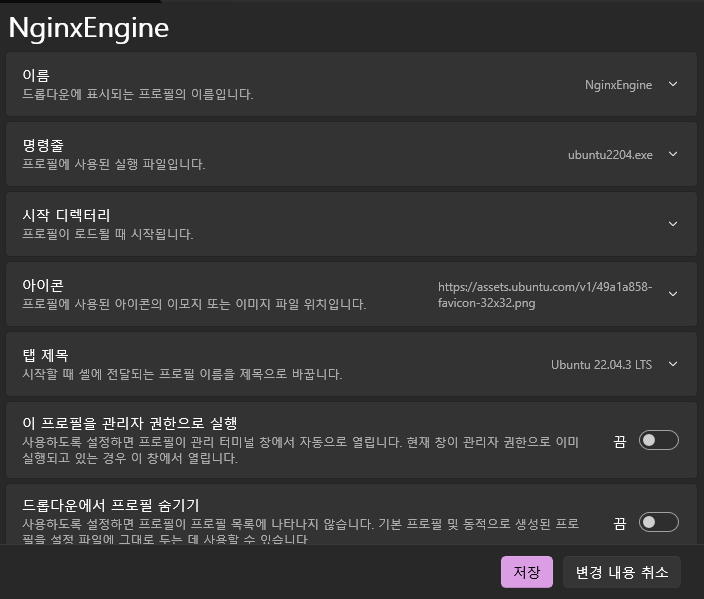Expand the 탭 제목 setting chevron

coord(673,364)
